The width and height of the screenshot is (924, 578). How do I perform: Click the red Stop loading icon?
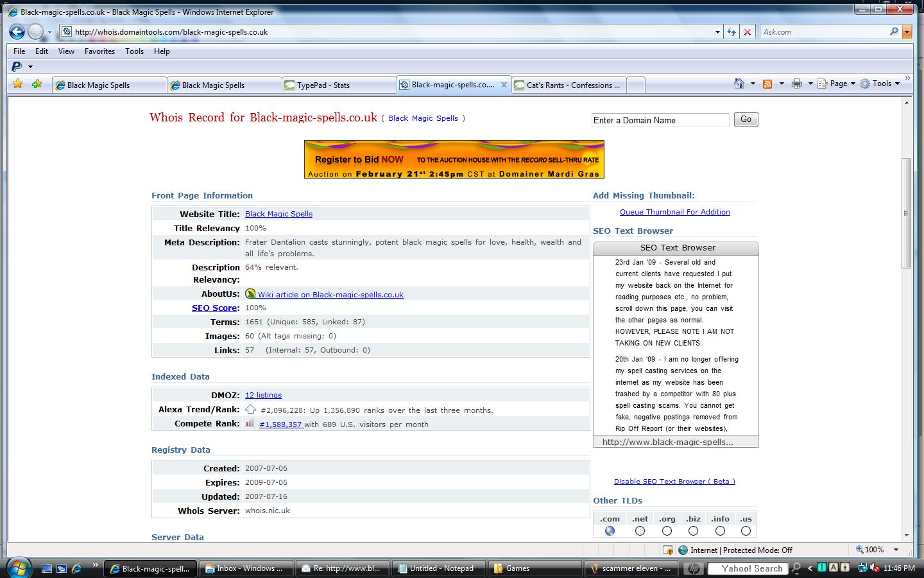pos(747,31)
